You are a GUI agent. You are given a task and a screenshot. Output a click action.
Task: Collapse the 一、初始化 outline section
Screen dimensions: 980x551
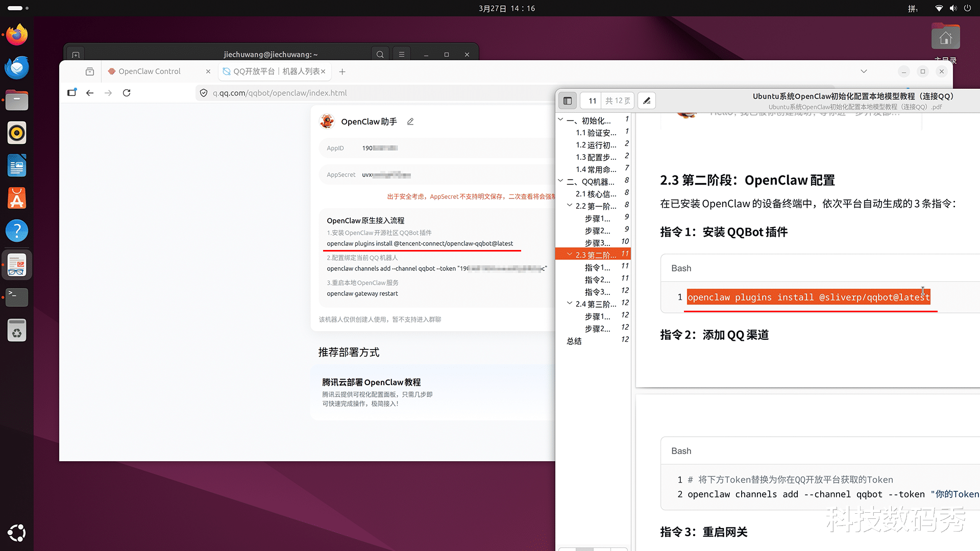560,120
